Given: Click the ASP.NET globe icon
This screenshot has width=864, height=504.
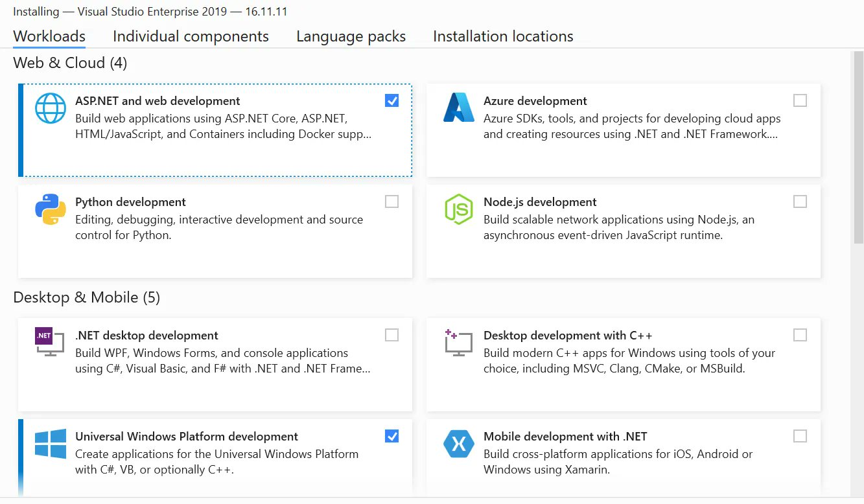Looking at the screenshot, I should tap(50, 108).
